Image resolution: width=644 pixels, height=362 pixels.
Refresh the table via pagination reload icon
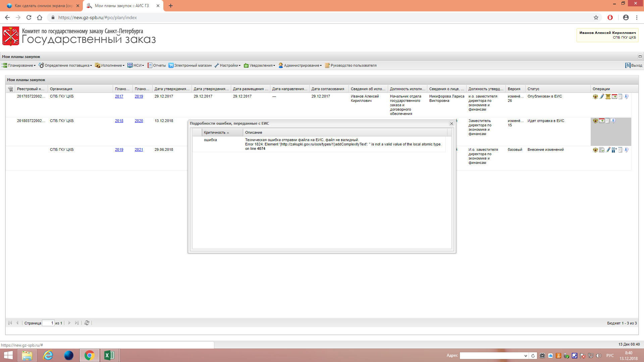[87, 323]
